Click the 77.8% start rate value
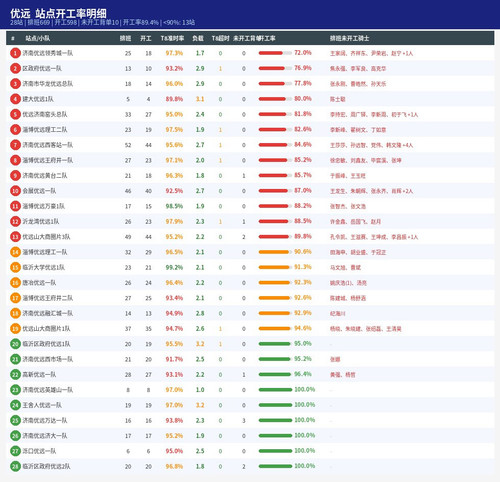 pos(303,83)
